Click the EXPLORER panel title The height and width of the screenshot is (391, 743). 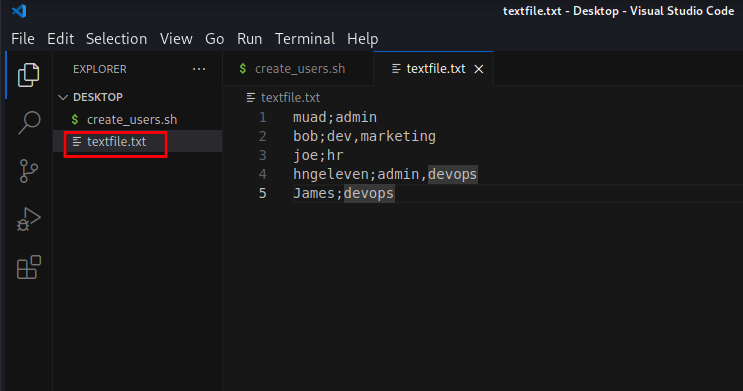click(x=100, y=69)
